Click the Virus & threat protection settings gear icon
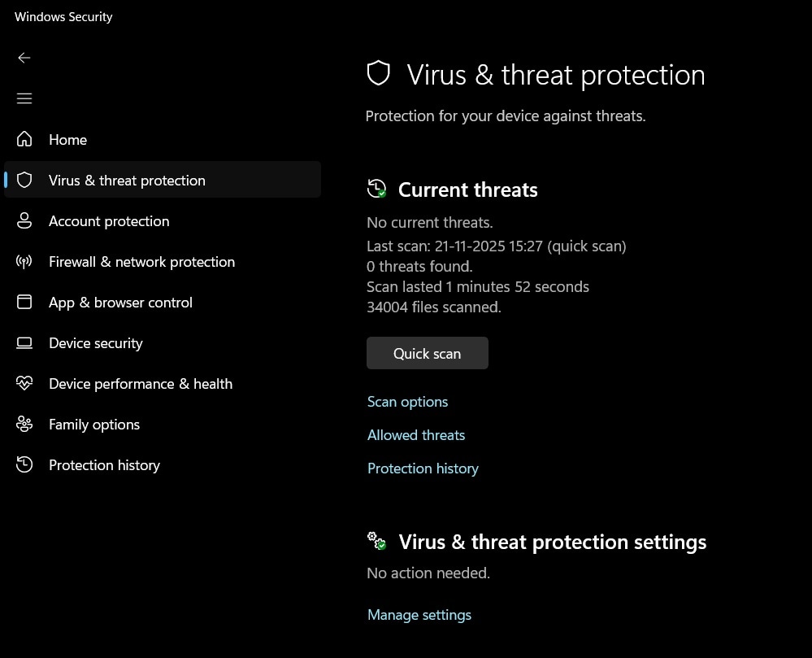The height and width of the screenshot is (658, 812). (376, 541)
